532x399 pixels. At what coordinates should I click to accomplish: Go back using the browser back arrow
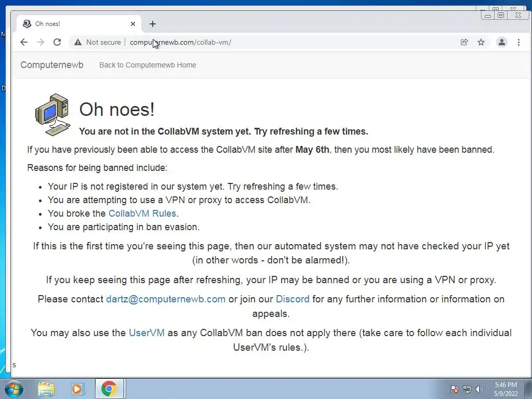pyautogui.click(x=24, y=42)
